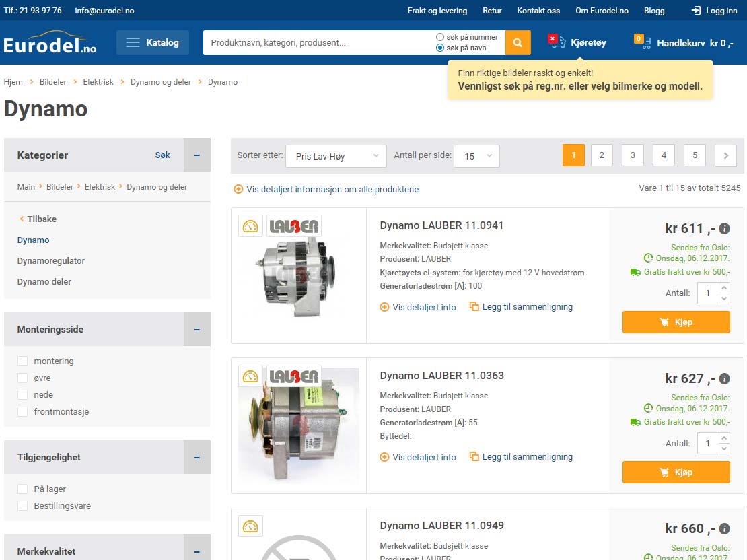Click plus icon of Vis detaljert info for 11.0363
Image resolution: width=747 pixels, height=560 pixels.
coord(384,457)
